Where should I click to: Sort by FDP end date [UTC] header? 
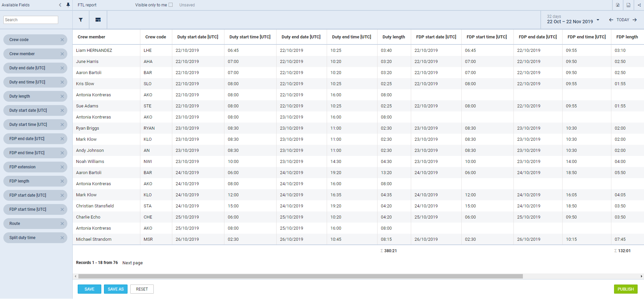click(x=538, y=37)
